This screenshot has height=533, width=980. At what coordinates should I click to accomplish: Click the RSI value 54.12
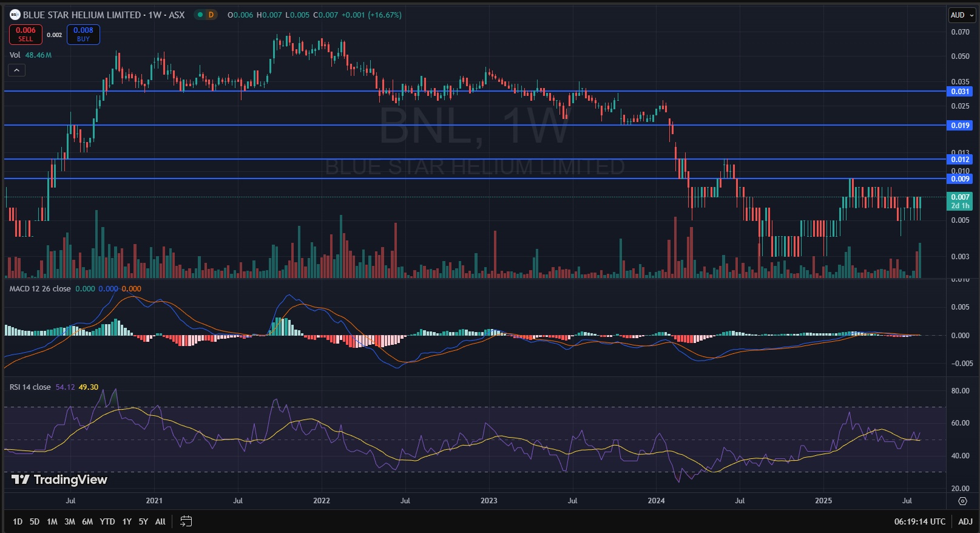pos(65,387)
